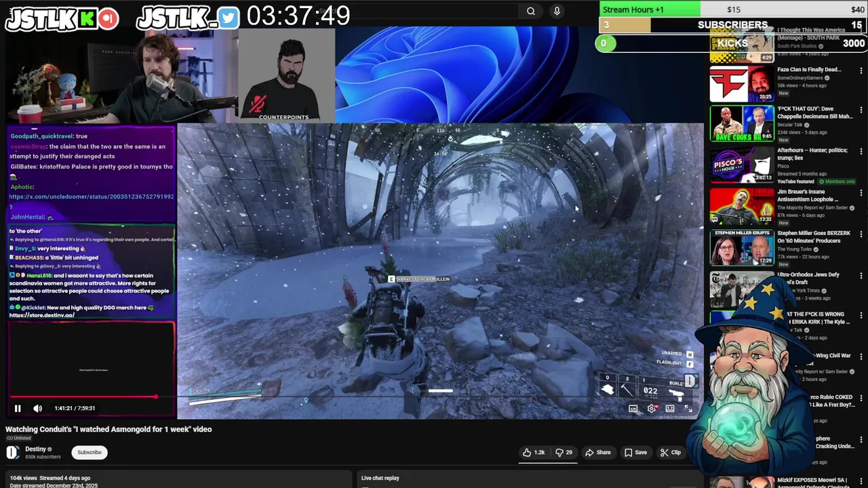Image resolution: width=868 pixels, height=488 pixels.
Task: Open options for the Dave Chappelle video
Action: point(861,110)
